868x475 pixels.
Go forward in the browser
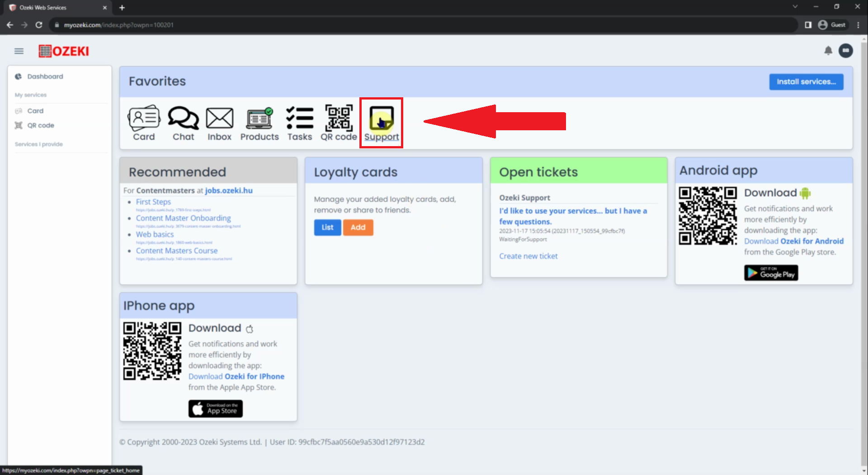24,25
